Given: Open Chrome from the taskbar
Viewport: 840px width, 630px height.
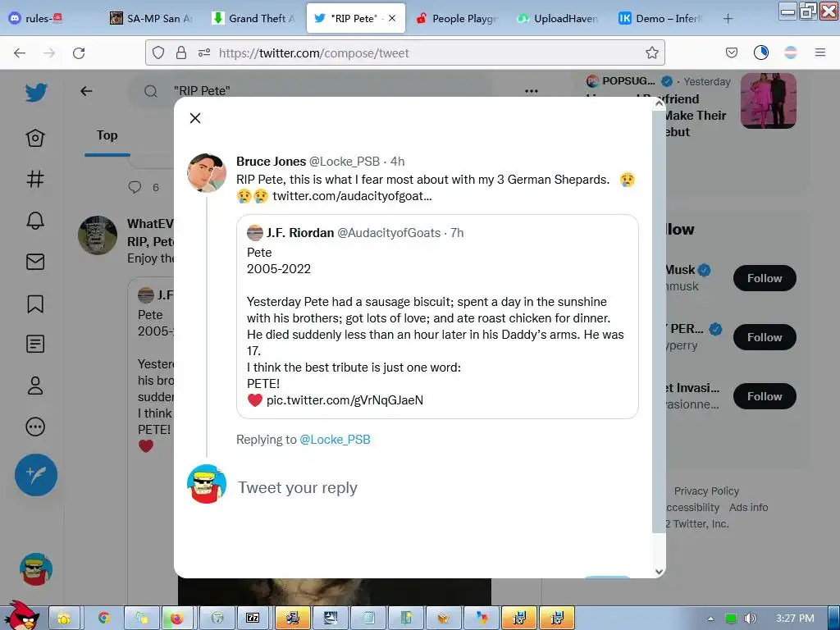Looking at the screenshot, I should [104, 618].
